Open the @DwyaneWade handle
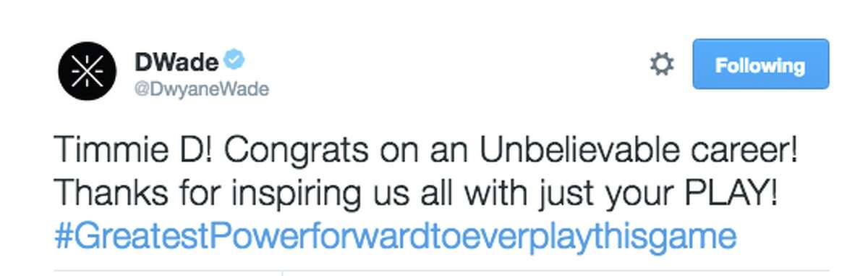Screen dimensions: 868x276 202,89
